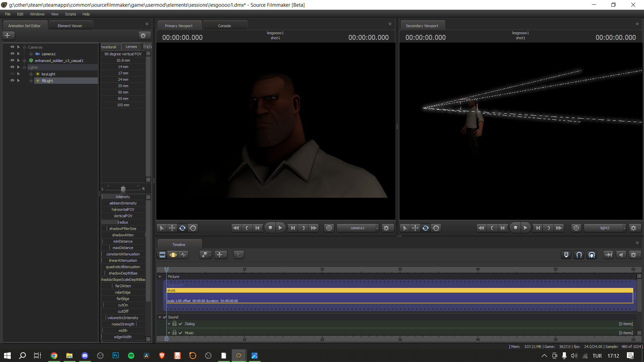Rewind playback in the Primary Viewport

click(x=236, y=228)
